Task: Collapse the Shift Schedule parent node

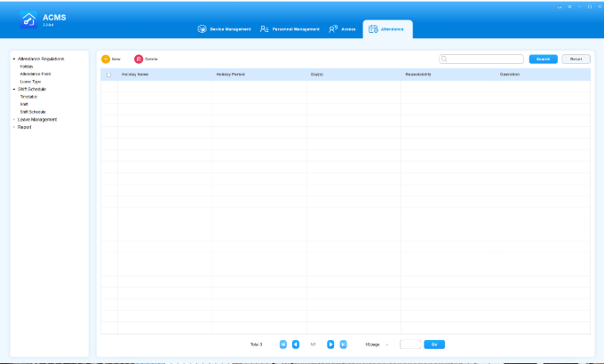Action: tap(13, 89)
